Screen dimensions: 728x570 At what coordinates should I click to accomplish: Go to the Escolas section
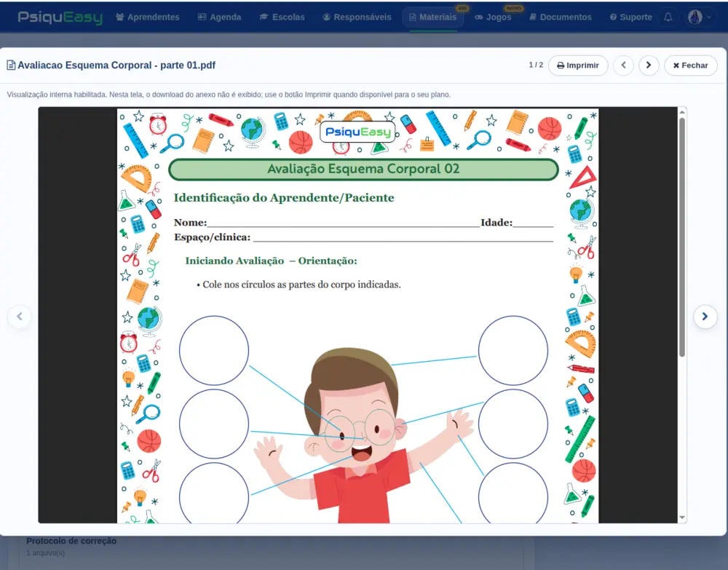282,17
